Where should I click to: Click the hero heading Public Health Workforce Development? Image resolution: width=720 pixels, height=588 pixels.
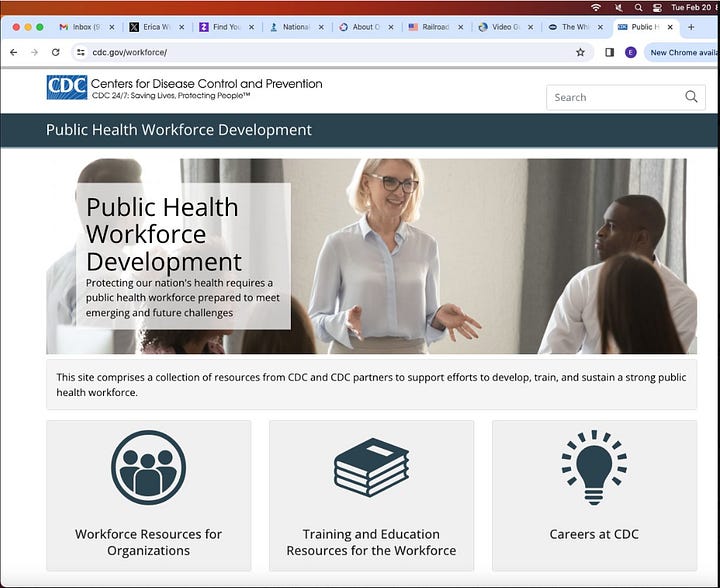tap(164, 235)
